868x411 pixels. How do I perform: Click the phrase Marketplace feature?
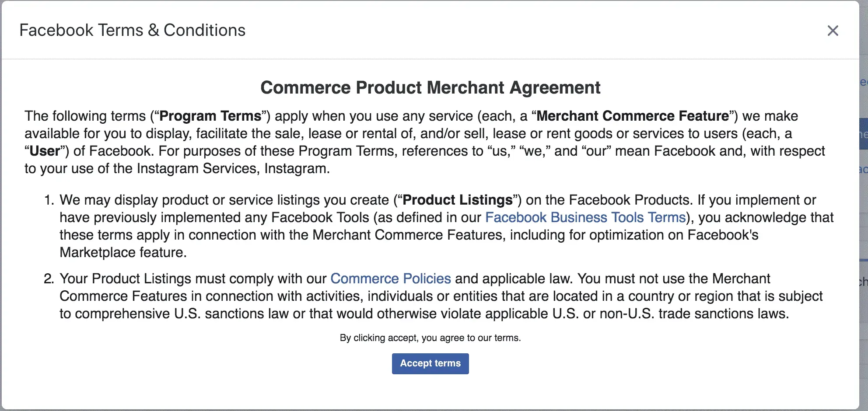(x=122, y=252)
